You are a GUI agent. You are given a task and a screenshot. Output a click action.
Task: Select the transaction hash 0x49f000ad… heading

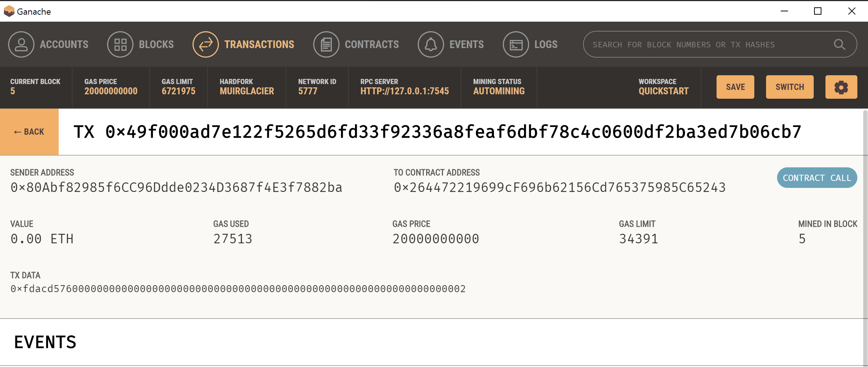(x=437, y=132)
